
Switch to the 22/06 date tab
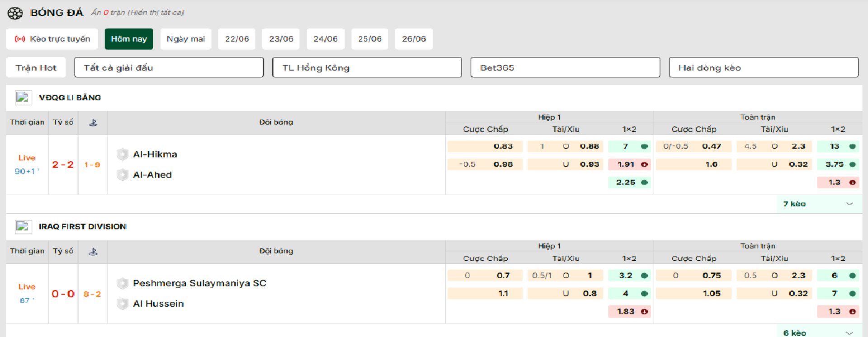coord(237,39)
